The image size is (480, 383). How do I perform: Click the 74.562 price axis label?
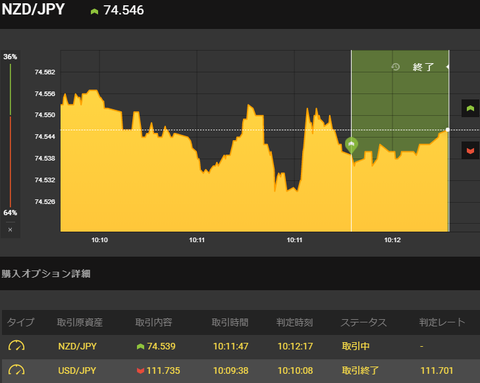click(45, 72)
